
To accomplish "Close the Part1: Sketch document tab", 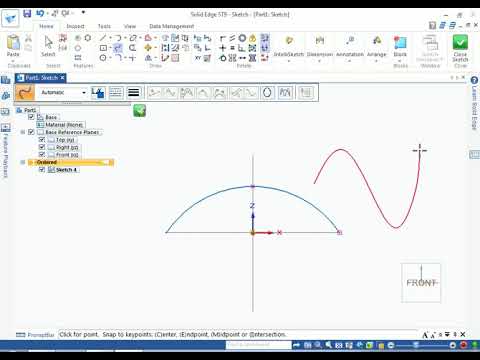I will coord(62,78).
